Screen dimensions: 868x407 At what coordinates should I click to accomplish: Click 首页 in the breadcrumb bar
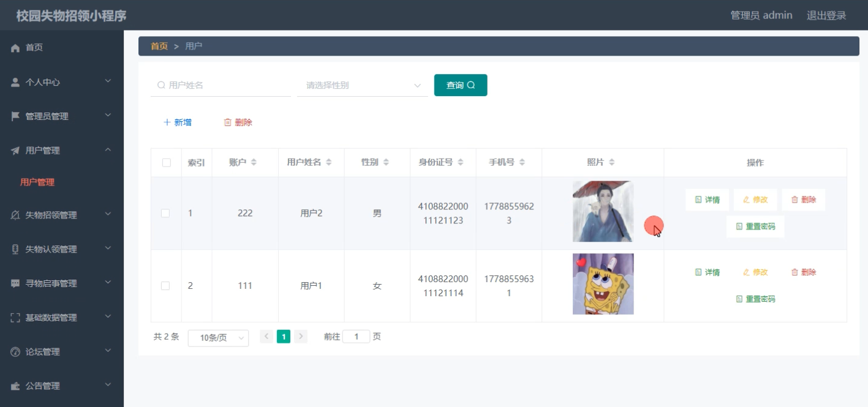(157, 45)
